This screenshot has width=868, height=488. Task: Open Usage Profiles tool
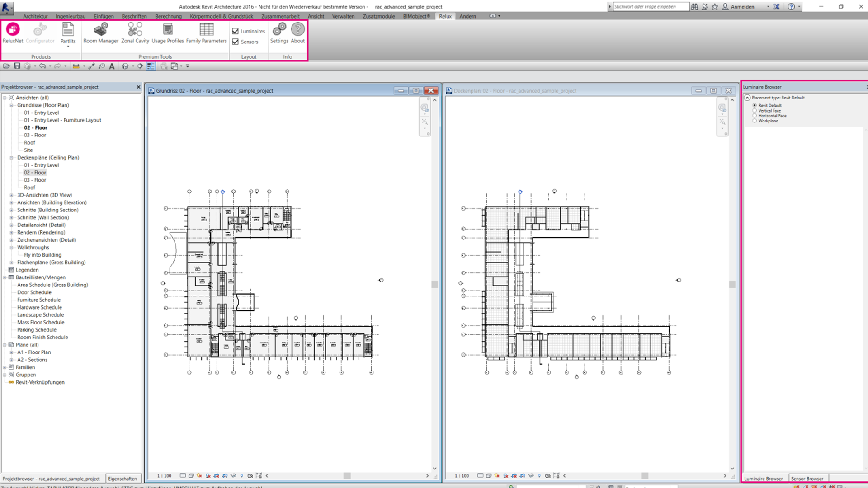(168, 33)
